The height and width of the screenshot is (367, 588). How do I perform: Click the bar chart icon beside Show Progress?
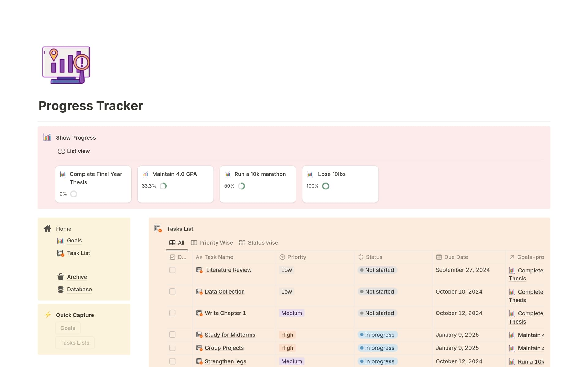point(47,137)
